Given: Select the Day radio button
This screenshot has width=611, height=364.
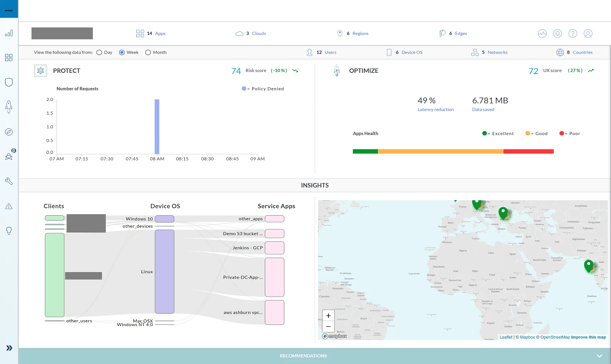Looking at the screenshot, I should 99,52.
